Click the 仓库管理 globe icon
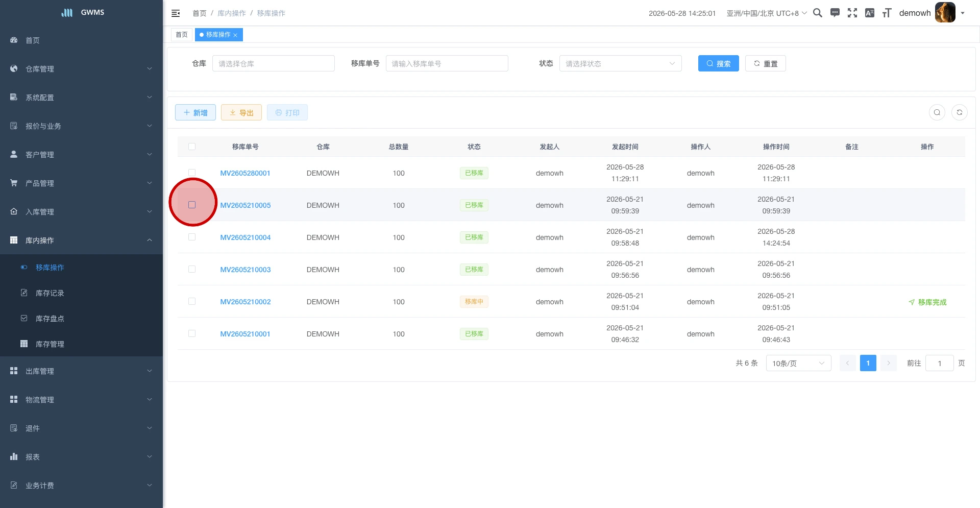Viewport: 980px width, 508px height. click(14, 68)
